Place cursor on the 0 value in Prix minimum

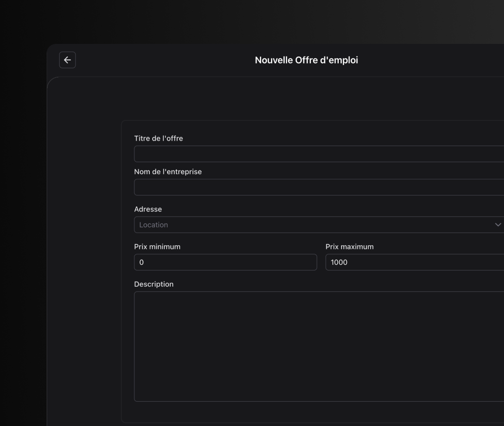(x=141, y=262)
